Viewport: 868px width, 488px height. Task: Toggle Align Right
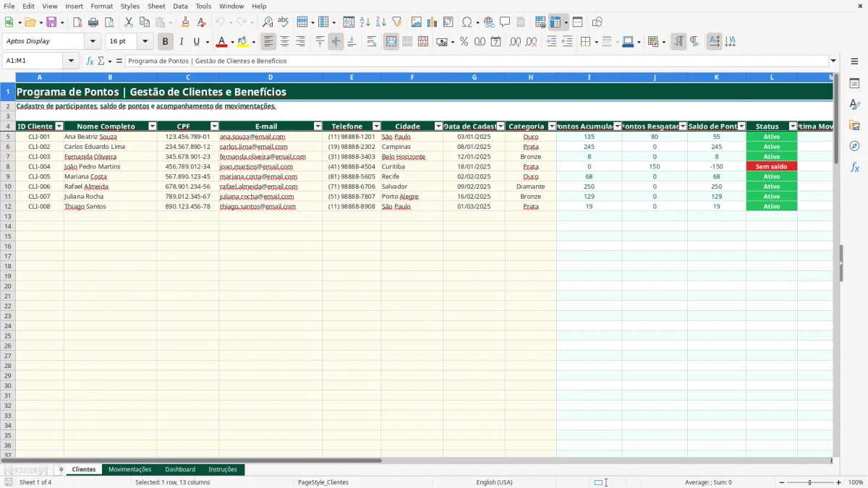pyautogui.click(x=301, y=42)
